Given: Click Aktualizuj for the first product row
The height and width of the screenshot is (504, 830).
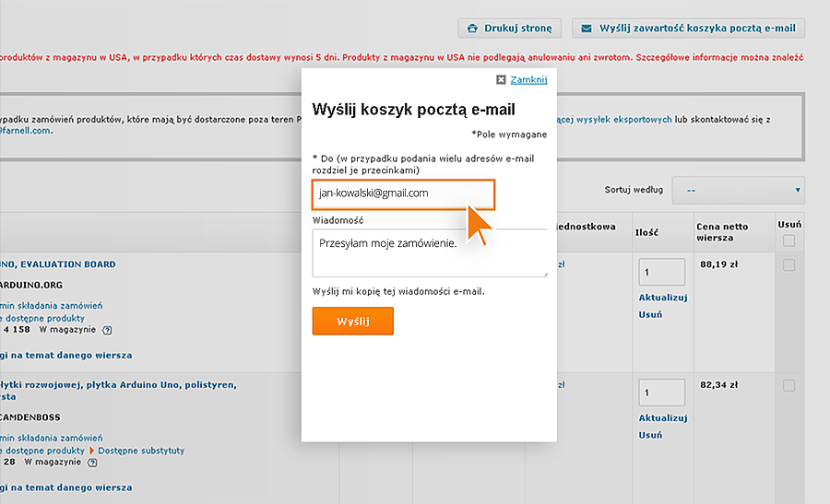Looking at the screenshot, I should (x=663, y=298).
